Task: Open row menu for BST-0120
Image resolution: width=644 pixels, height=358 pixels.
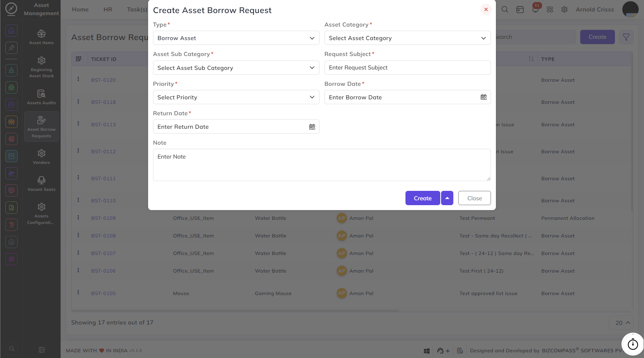Action: (78, 79)
